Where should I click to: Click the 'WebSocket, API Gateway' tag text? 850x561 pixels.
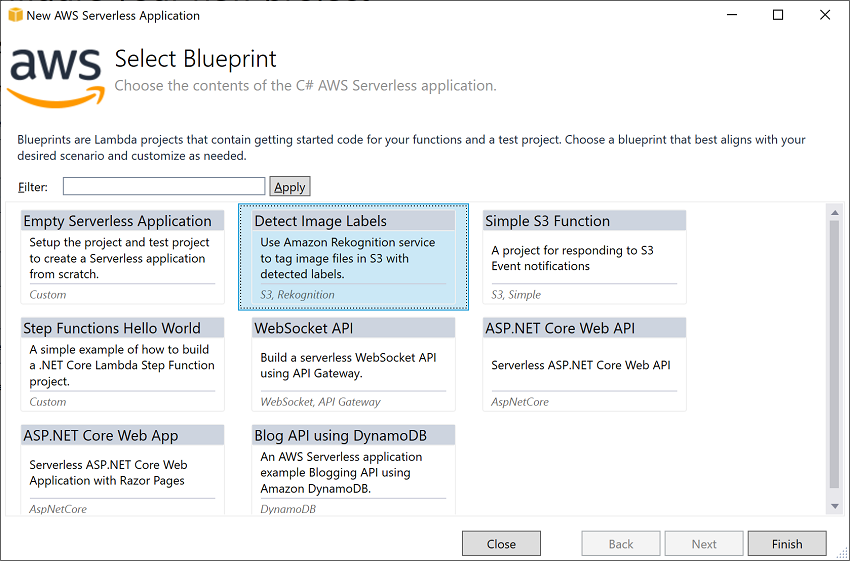[320, 402]
